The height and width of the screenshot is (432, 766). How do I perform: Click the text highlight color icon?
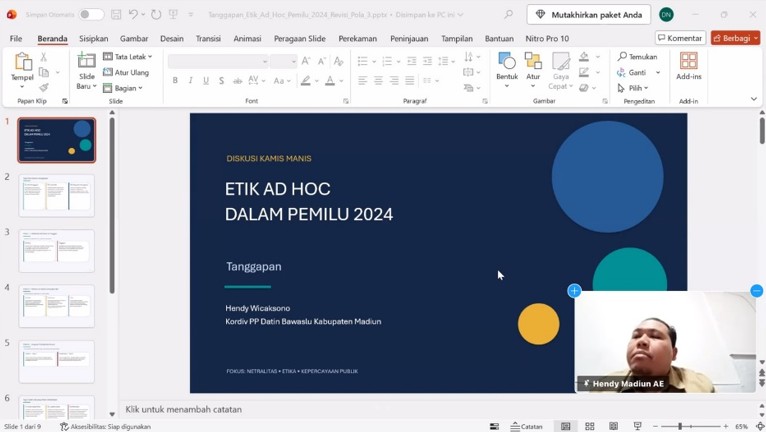tap(306, 80)
